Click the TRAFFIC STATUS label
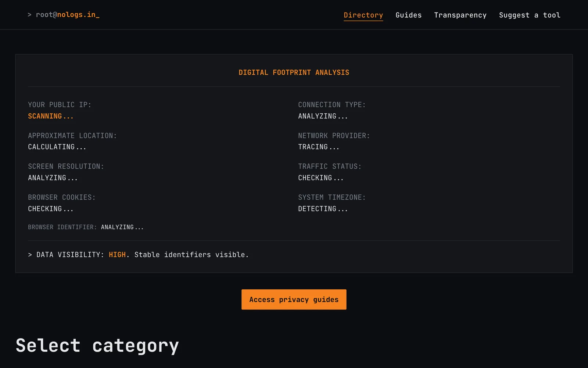 click(x=330, y=166)
